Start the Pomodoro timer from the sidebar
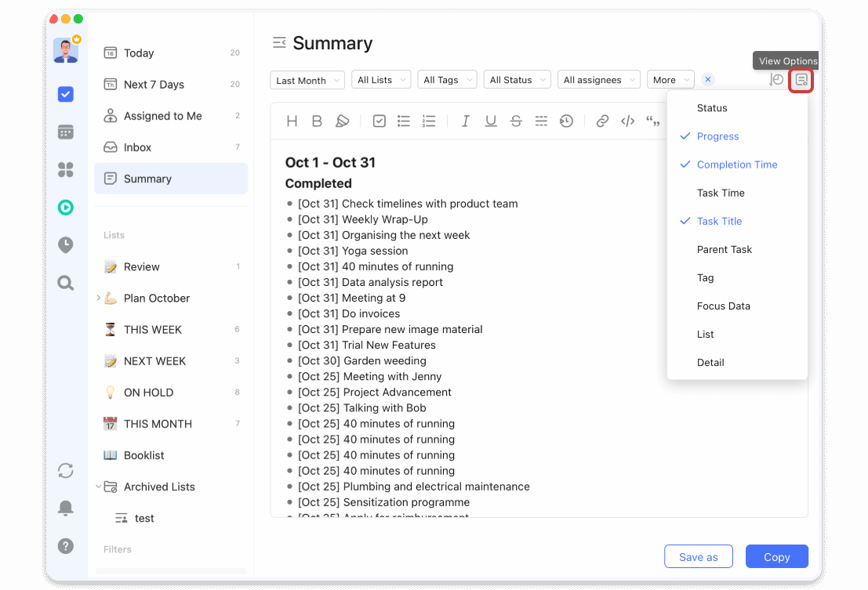 click(x=66, y=207)
